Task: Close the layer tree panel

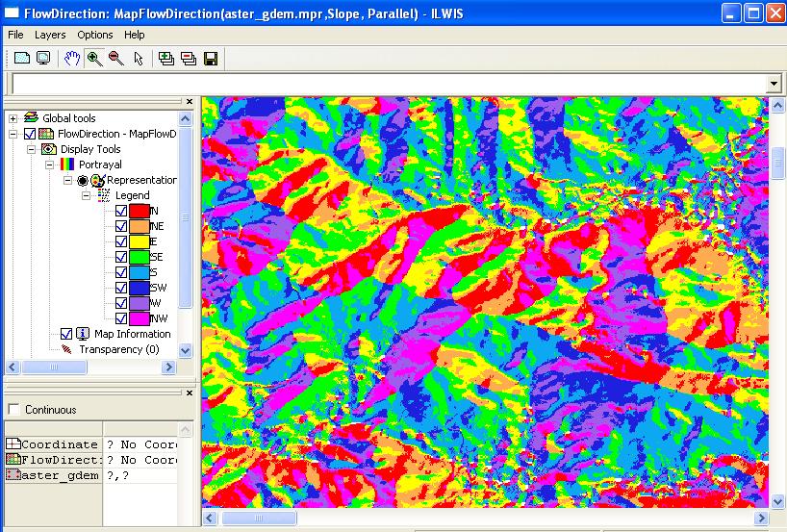Action: pos(190,101)
